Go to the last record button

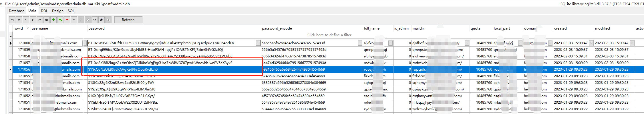tap(47, 20)
